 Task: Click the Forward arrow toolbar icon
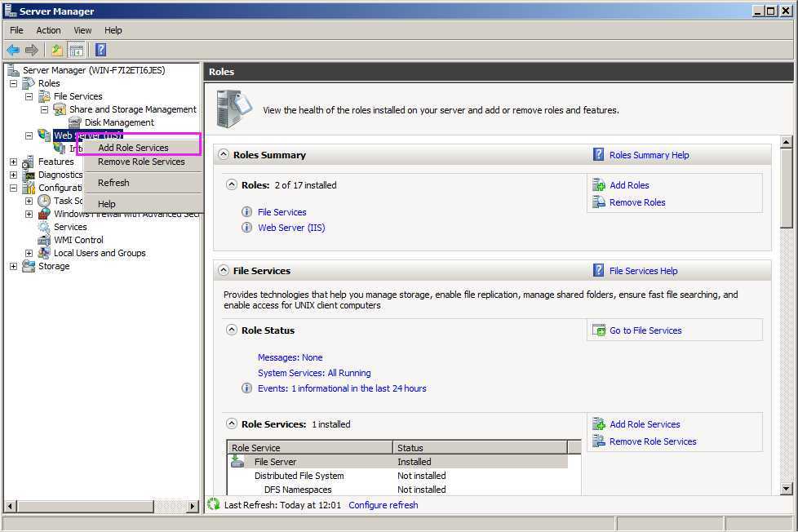[32, 50]
